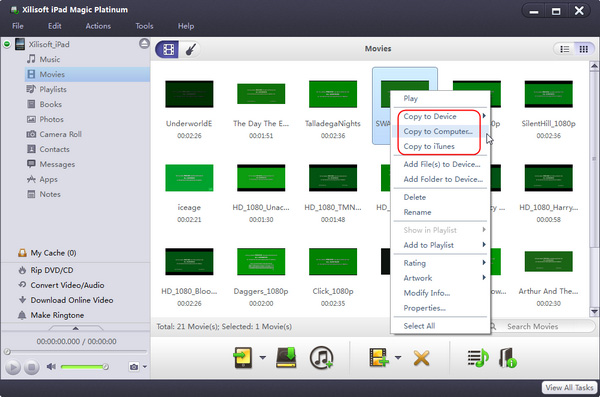Expand Rating submenu

(x=440, y=263)
